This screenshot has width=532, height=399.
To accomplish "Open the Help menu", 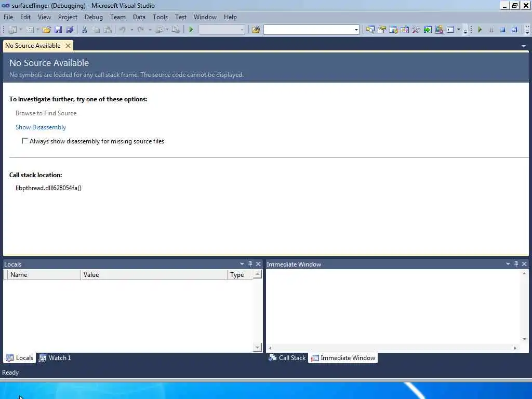I will [230, 17].
